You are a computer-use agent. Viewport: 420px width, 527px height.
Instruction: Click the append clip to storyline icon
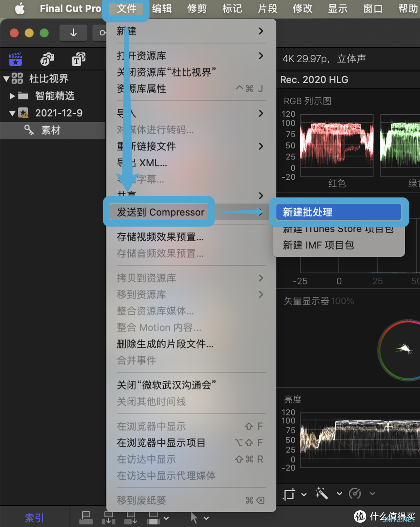131,518
